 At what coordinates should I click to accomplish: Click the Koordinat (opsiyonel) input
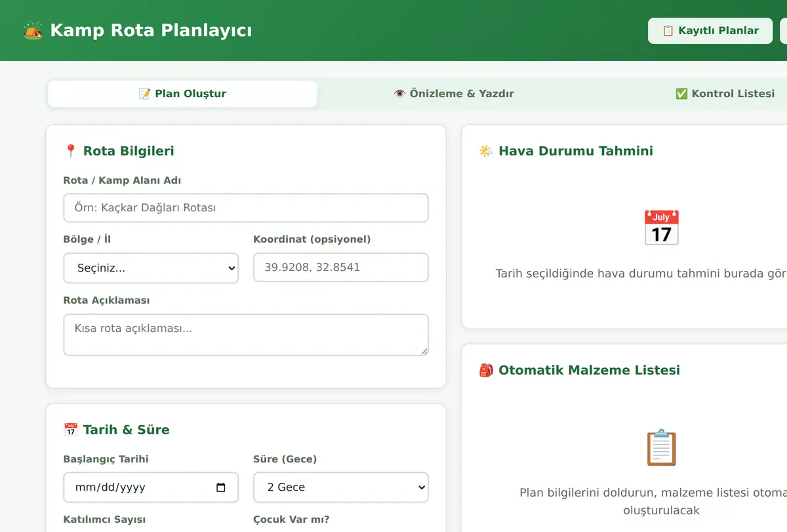point(341,268)
